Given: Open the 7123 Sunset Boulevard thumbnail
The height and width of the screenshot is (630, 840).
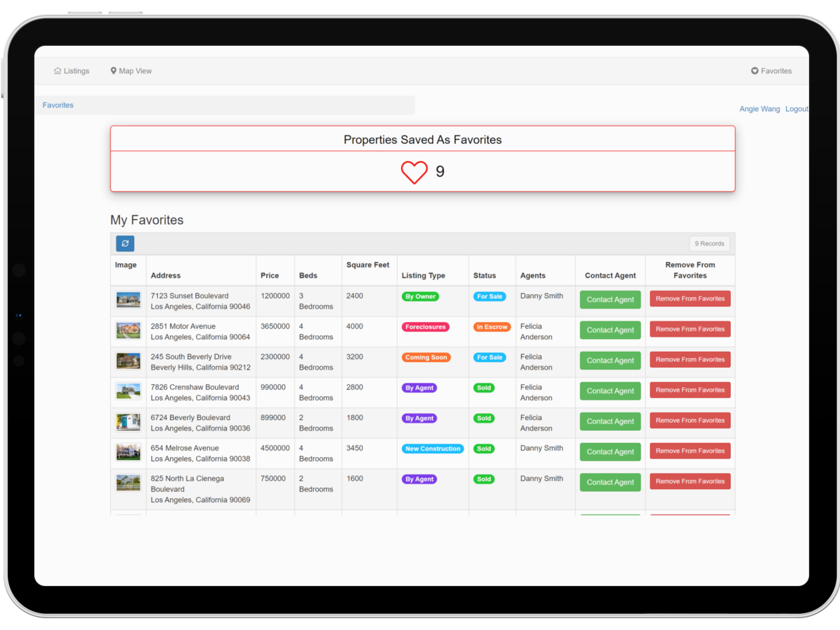Looking at the screenshot, I should (x=128, y=300).
